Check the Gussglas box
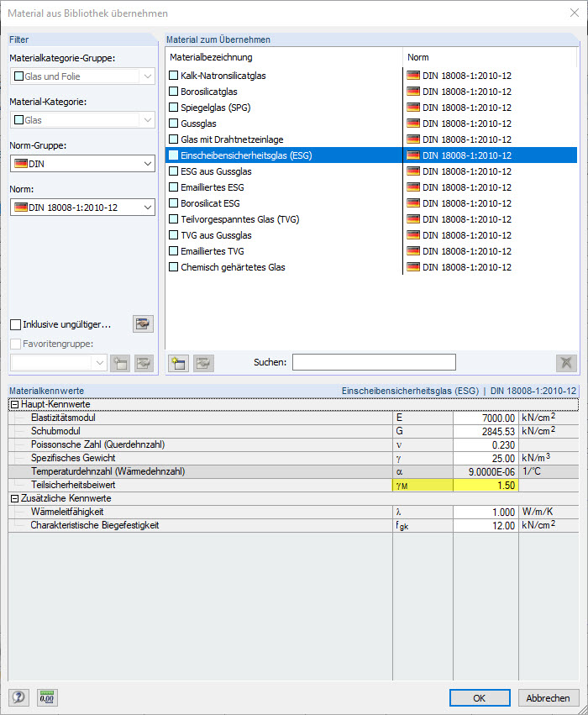The height and width of the screenshot is (715, 588). [x=173, y=124]
